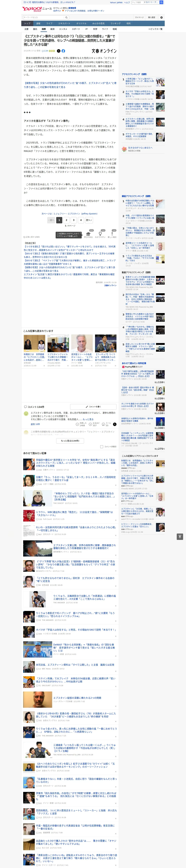Open the settings gear icon
The height and width of the screenshot is (868, 186).
pos(161,18)
